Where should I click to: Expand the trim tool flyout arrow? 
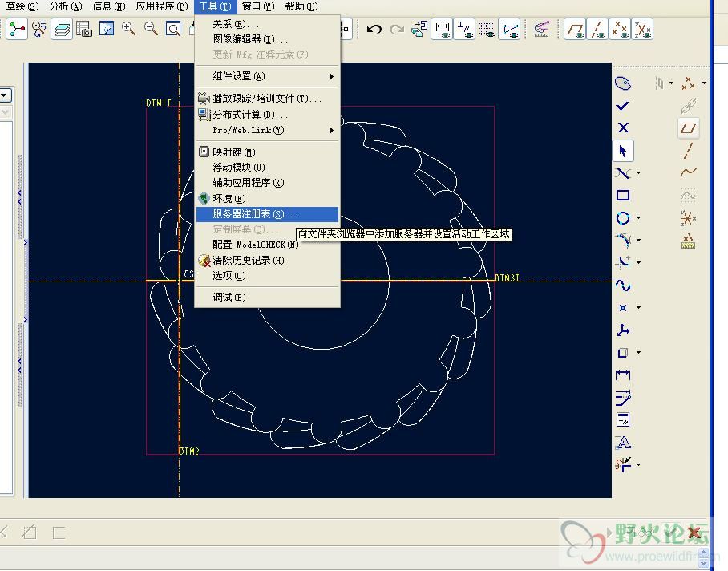point(639,464)
